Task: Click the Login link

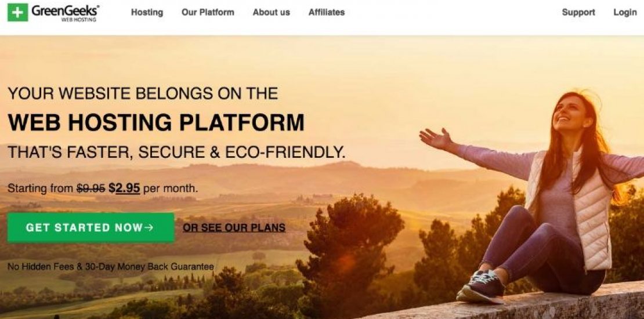Action: [625, 12]
